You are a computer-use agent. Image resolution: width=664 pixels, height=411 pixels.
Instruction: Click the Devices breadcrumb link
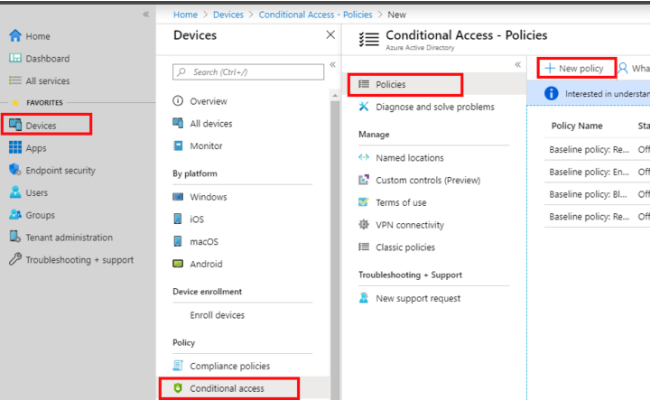(x=228, y=15)
